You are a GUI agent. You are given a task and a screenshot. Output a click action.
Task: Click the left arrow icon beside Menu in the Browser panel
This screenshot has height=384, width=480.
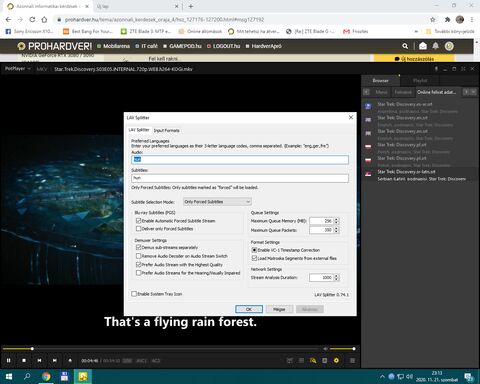point(366,92)
